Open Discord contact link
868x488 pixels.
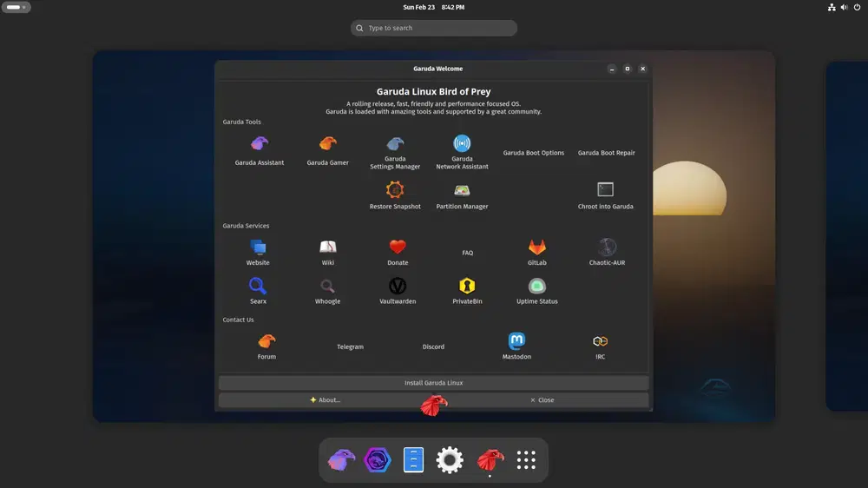coord(433,346)
